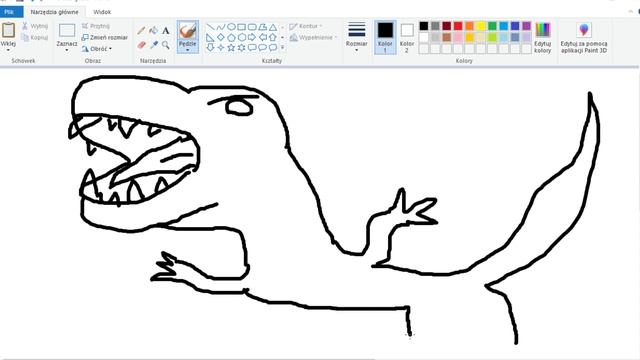Image resolution: width=640 pixels, height=360 pixels.
Task: Click Zmień rozmiar resize button
Action: point(104,38)
